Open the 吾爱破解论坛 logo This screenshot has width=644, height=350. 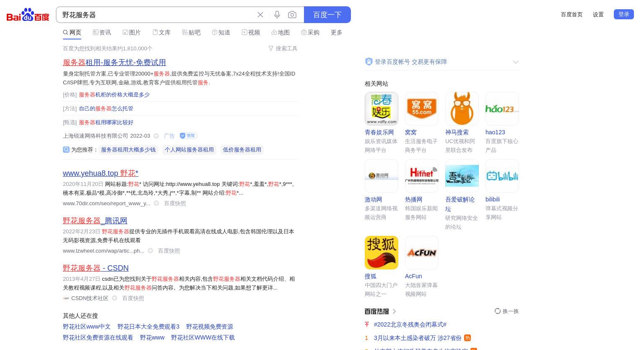coord(462,176)
